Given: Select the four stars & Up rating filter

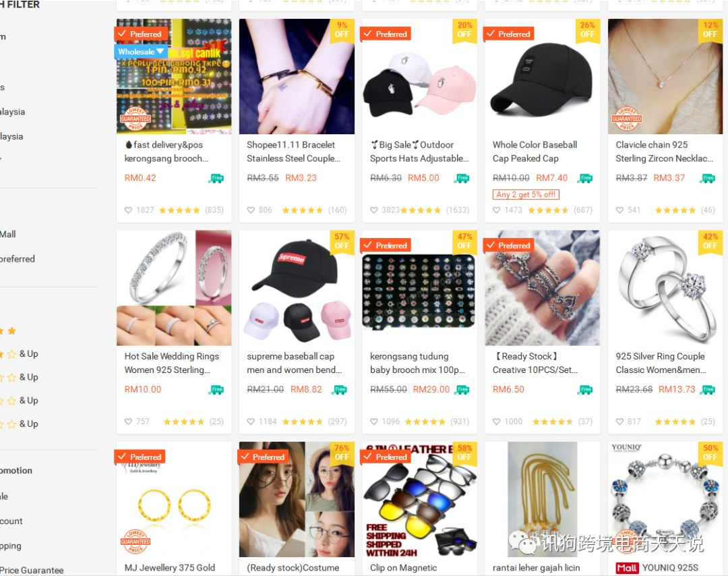Looking at the screenshot, I should pyautogui.click(x=19, y=354).
